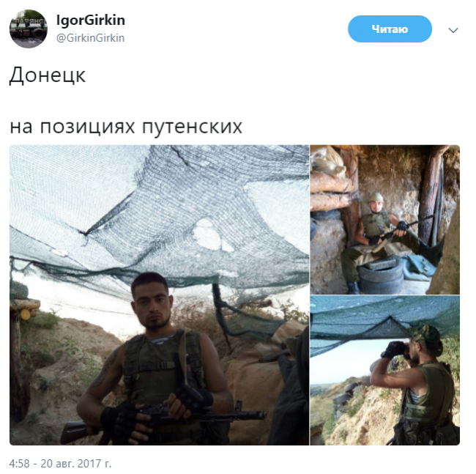Visit the @GirkinGirkin handle link

(x=91, y=38)
